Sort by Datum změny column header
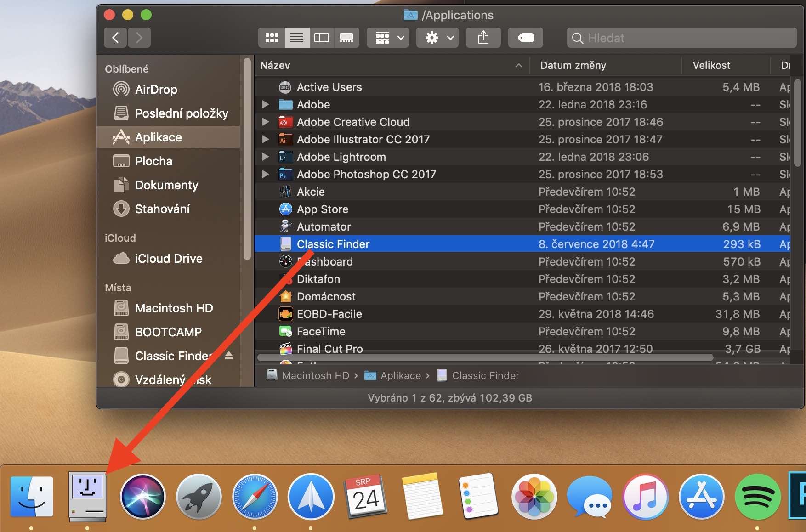 (573, 65)
